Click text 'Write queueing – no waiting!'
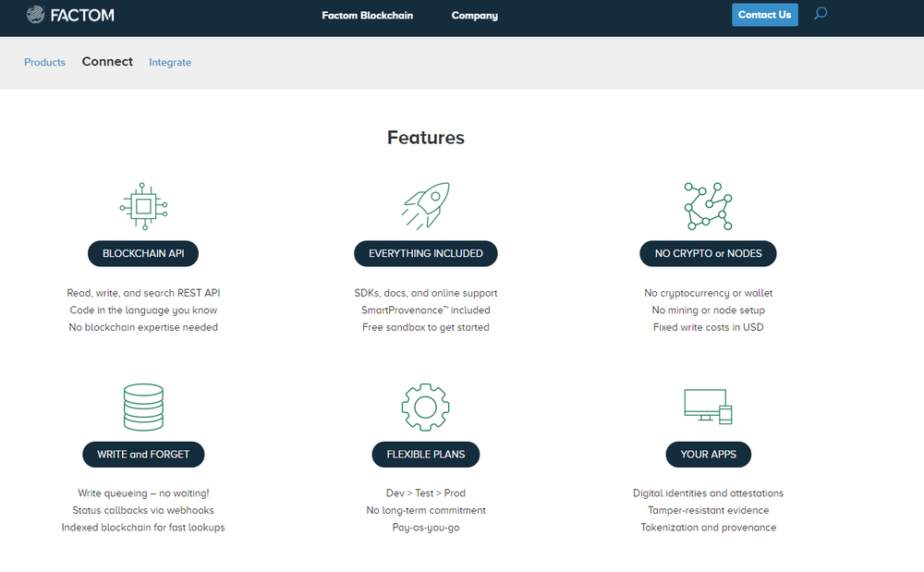The height and width of the screenshot is (572, 924). pyautogui.click(x=143, y=493)
